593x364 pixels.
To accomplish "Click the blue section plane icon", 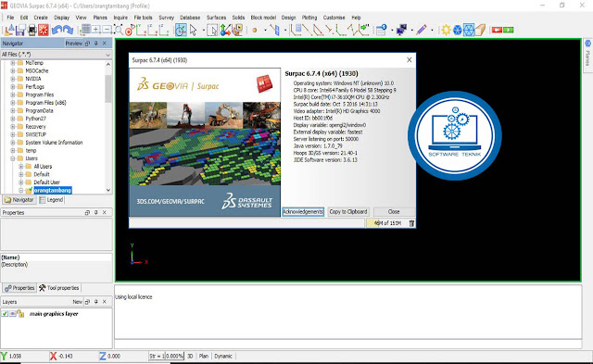I will (275, 30).
